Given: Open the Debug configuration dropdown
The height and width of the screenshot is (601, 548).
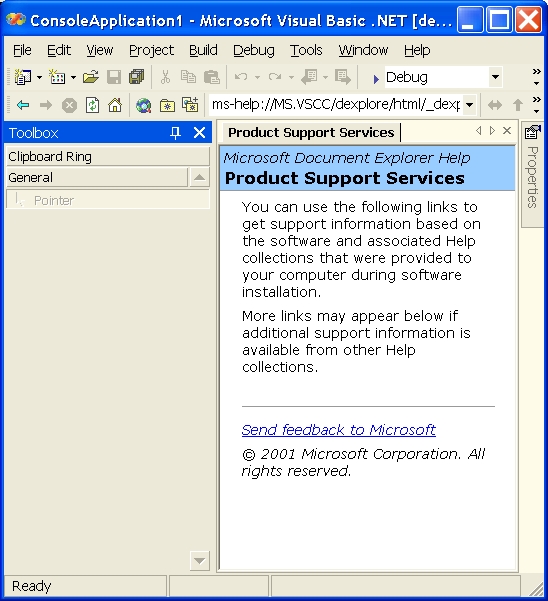Looking at the screenshot, I should (x=495, y=77).
